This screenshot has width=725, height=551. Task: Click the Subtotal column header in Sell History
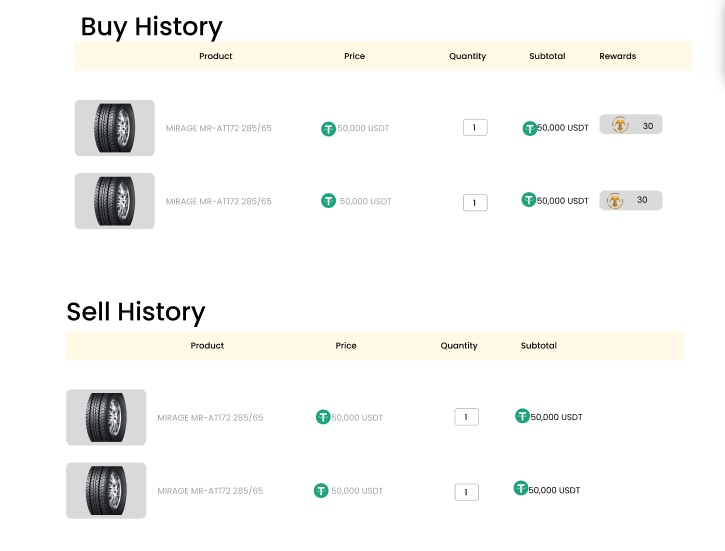tap(539, 346)
